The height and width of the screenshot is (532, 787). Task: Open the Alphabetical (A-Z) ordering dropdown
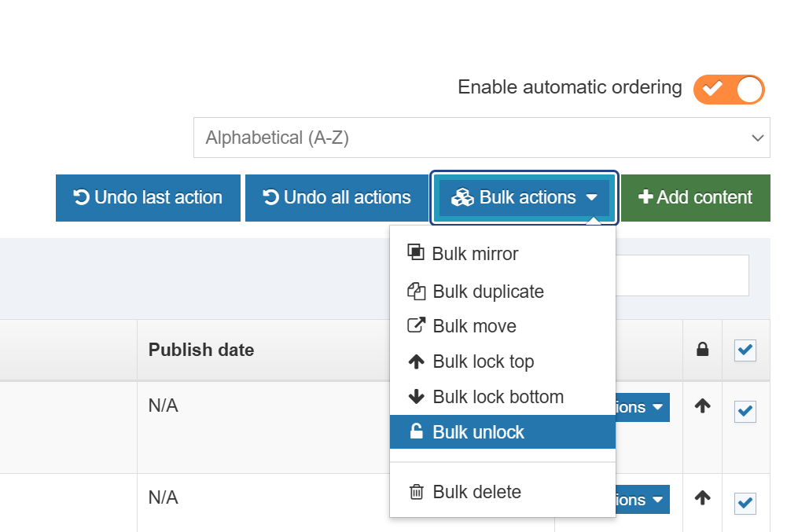(x=481, y=138)
